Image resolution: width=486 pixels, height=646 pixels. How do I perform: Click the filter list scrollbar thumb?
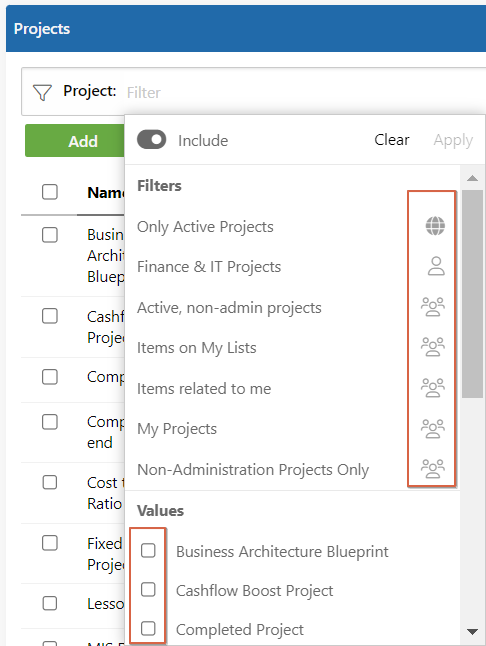tap(472, 294)
